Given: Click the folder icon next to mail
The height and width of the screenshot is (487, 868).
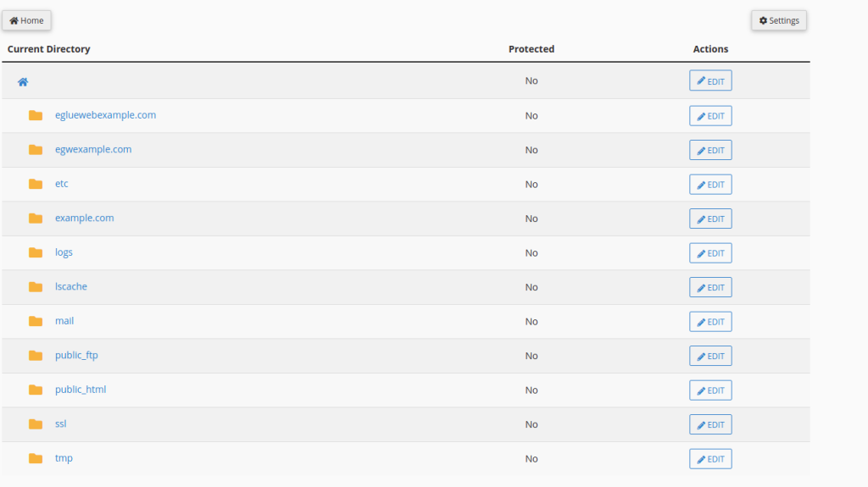Looking at the screenshot, I should click(36, 321).
